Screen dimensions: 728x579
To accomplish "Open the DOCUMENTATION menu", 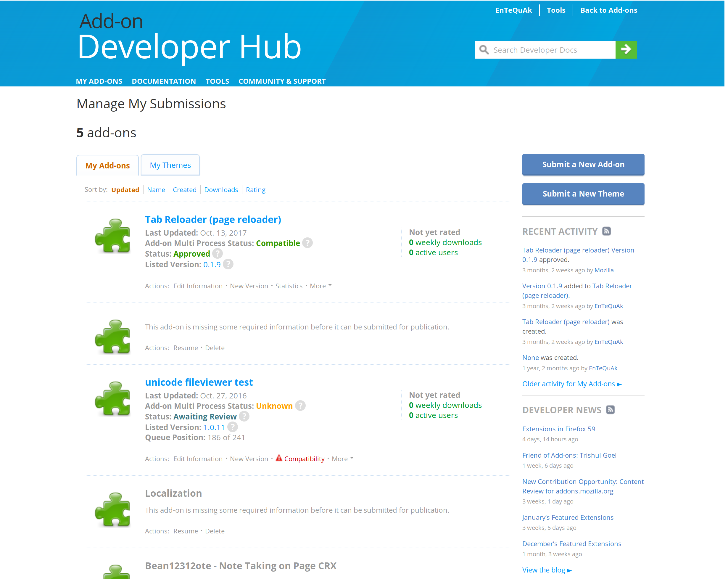I will click(164, 81).
